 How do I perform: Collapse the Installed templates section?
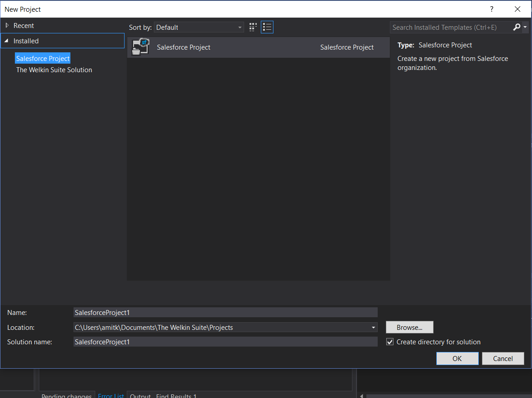pyautogui.click(x=6, y=41)
